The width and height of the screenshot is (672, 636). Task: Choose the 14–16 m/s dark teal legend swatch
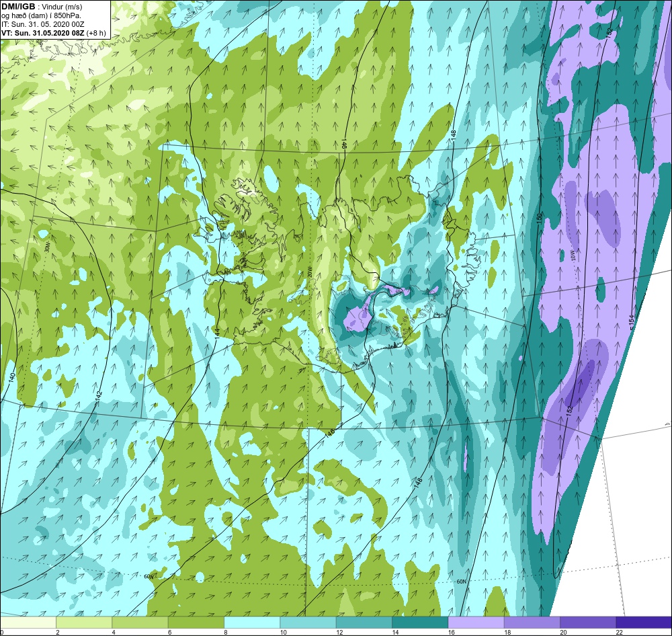coord(420,622)
